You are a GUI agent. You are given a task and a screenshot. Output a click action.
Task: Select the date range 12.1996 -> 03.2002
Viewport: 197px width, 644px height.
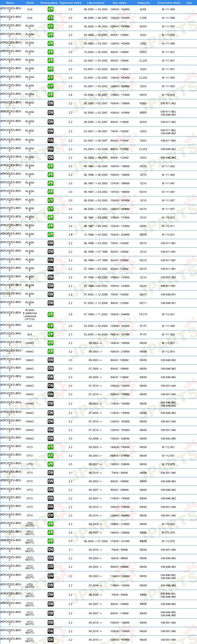click(x=96, y=235)
